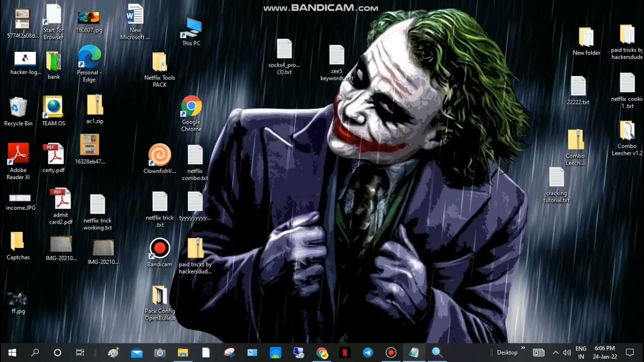The image size is (644, 362).
Task: Select hacker-log... image file
Action: pyautogui.click(x=26, y=63)
